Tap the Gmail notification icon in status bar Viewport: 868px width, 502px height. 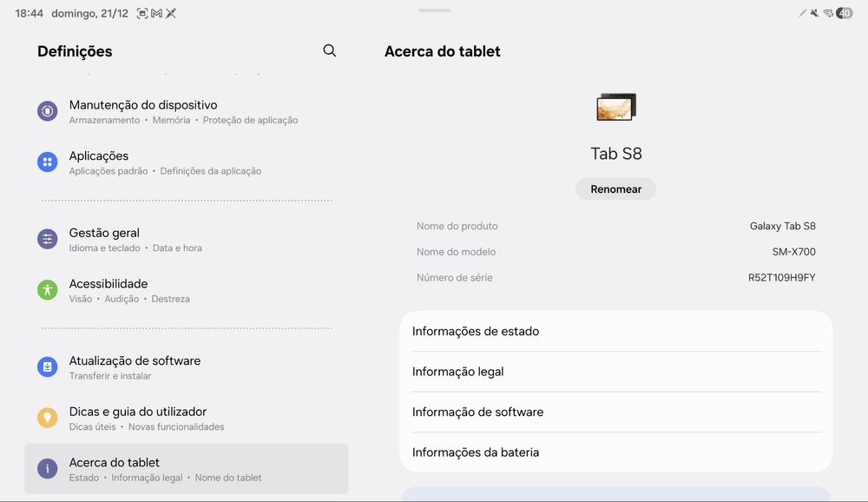156,13
